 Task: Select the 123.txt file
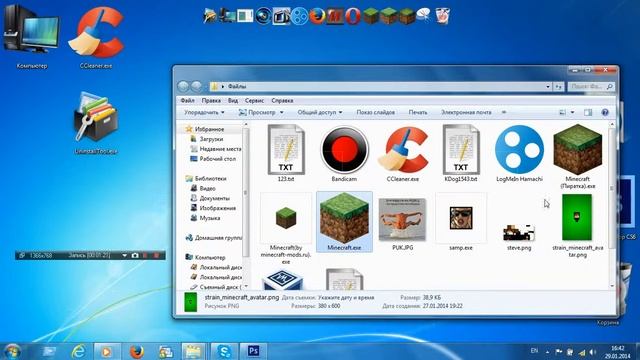(x=286, y=153)
